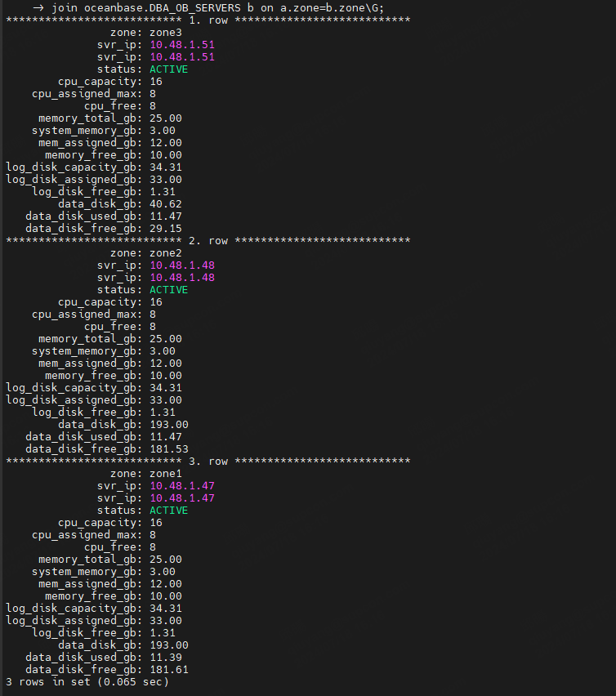This screenshot has width=616, height=696.
Task: Click the green ACTIVE status in row 2
Action: pos(168,290)
